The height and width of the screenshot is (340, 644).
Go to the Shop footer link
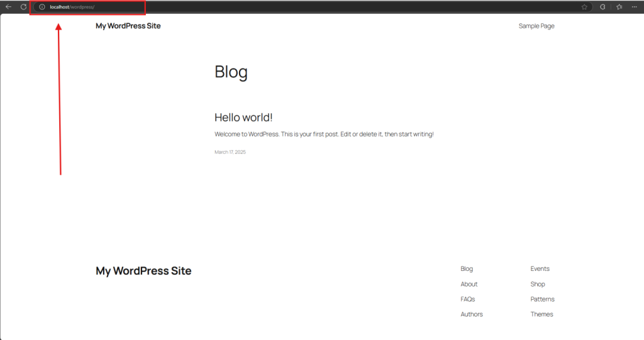click(537, 284)
